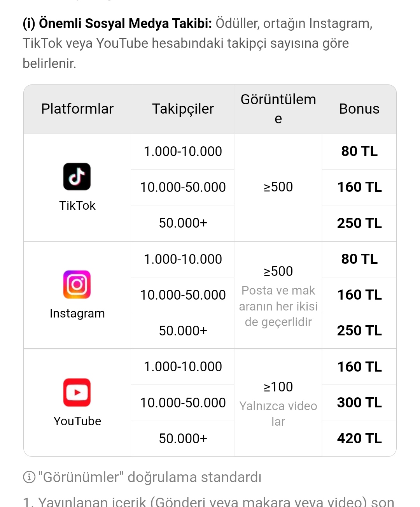This screenshot has width=420, height=507.
Task: Select the Bonus column header
Action: pos(359,109)
